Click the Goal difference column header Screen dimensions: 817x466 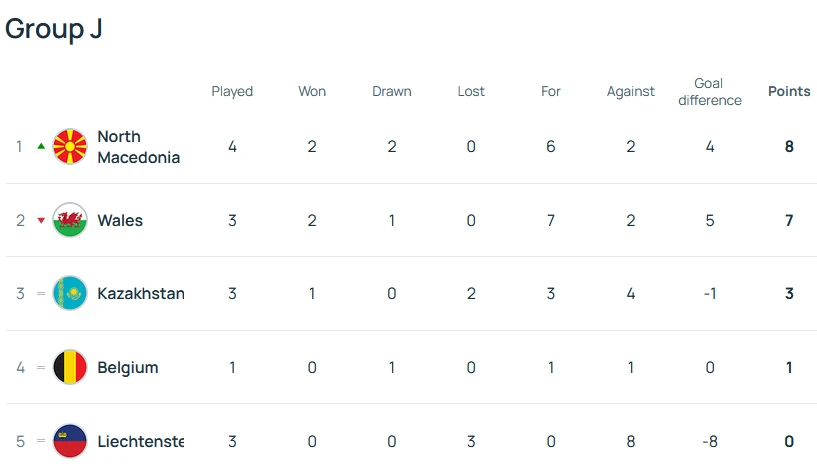coord(710,91)
